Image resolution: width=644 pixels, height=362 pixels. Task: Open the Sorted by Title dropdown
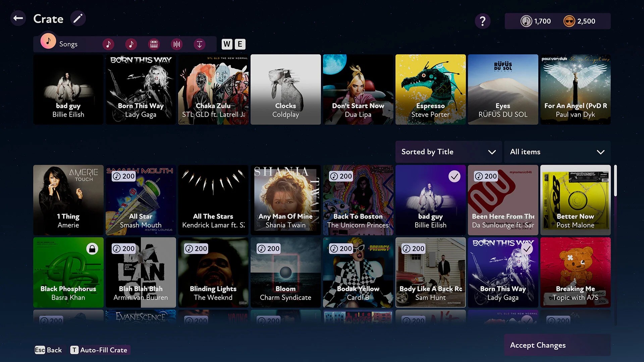pos(448,152)
